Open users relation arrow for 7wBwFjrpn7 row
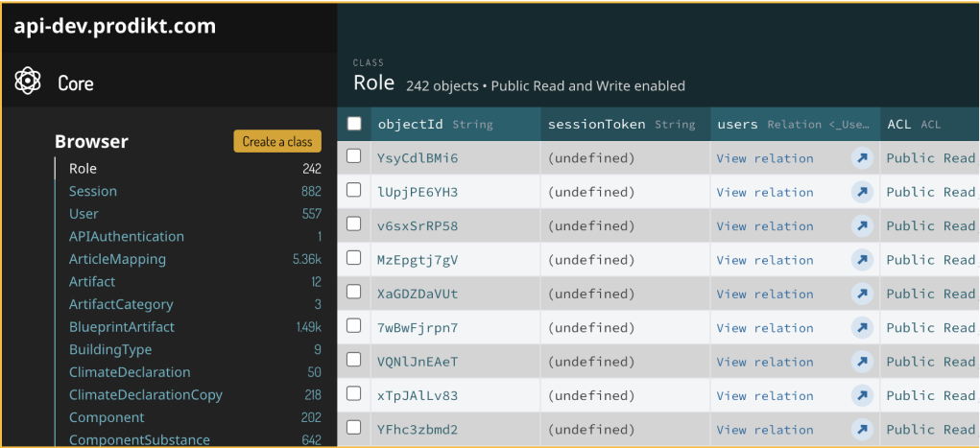This screenshot has width=980, height=448. pos(862,328)
